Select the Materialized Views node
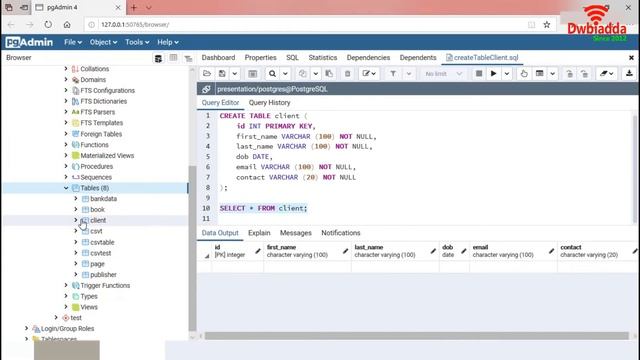 107,156
